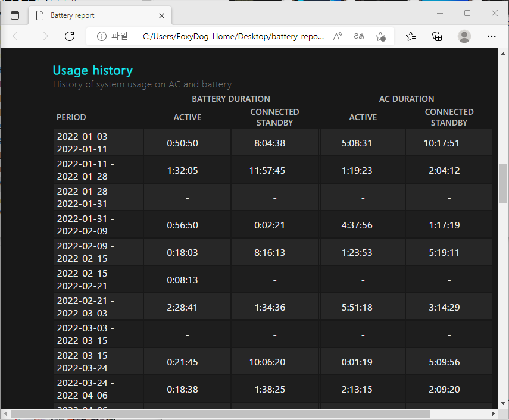Click vertical scrollbar down arrow
The image size is (509, 420).
tap(503, 403)
